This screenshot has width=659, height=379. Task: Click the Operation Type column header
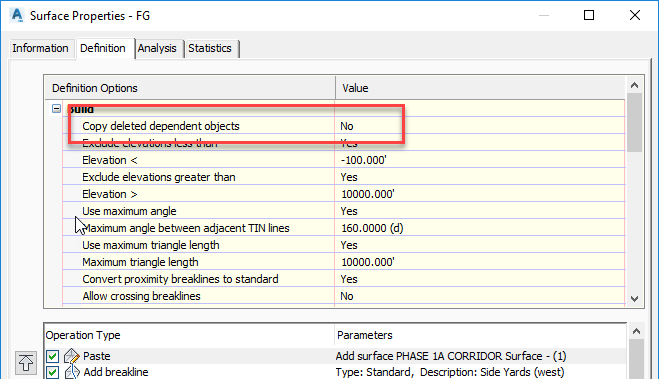click(x=189, y=335)
